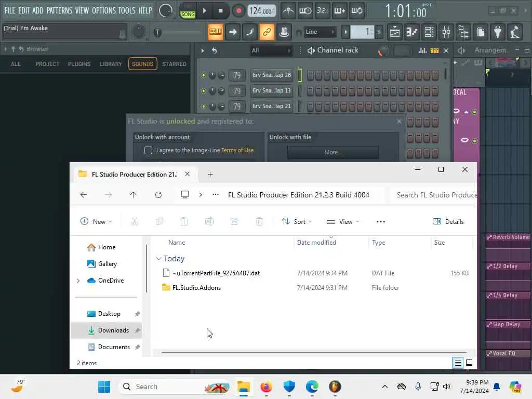Toggle the Details pane button

[x=448, y=221]
